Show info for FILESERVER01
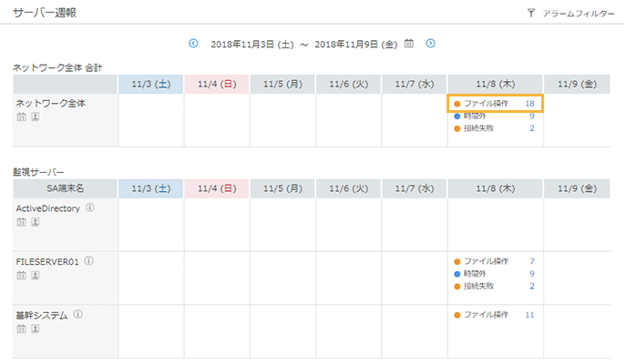This screenshot has height=364, width=626. click(89, 261)
